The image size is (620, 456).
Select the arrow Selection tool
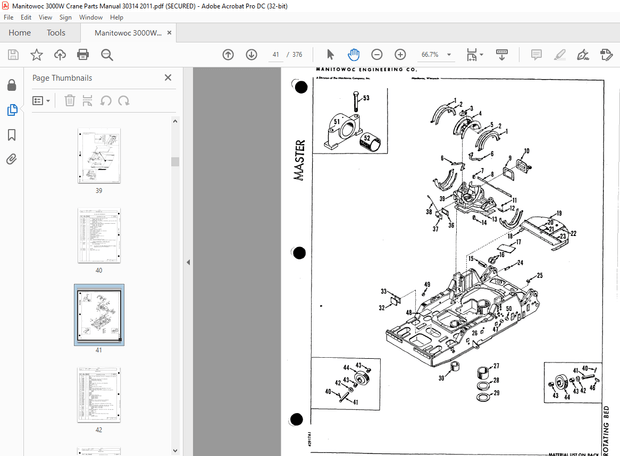pyautogui.click(x=331, y=55)
